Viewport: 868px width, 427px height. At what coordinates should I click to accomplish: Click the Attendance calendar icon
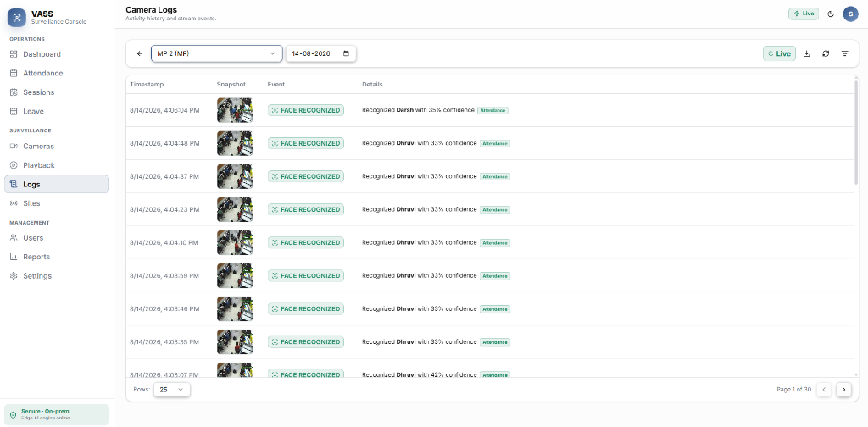14,73
